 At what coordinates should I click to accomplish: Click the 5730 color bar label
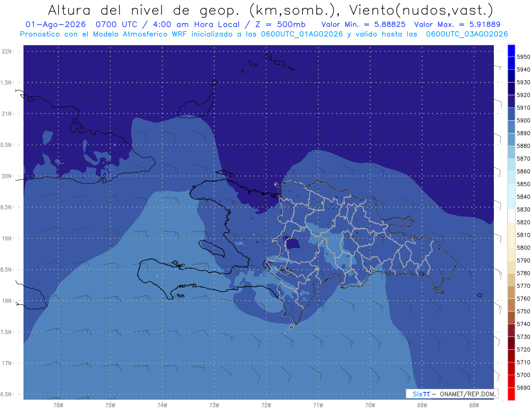point(523,337)
